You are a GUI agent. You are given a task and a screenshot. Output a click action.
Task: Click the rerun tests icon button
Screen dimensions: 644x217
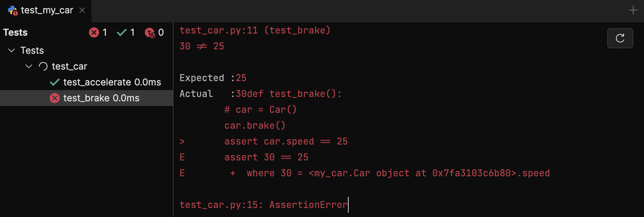tap(620, 38)
